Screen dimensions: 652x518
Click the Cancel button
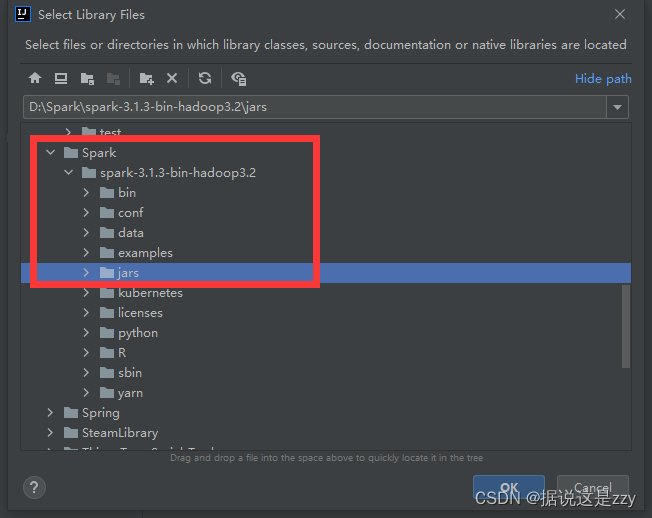click(593, 487)
